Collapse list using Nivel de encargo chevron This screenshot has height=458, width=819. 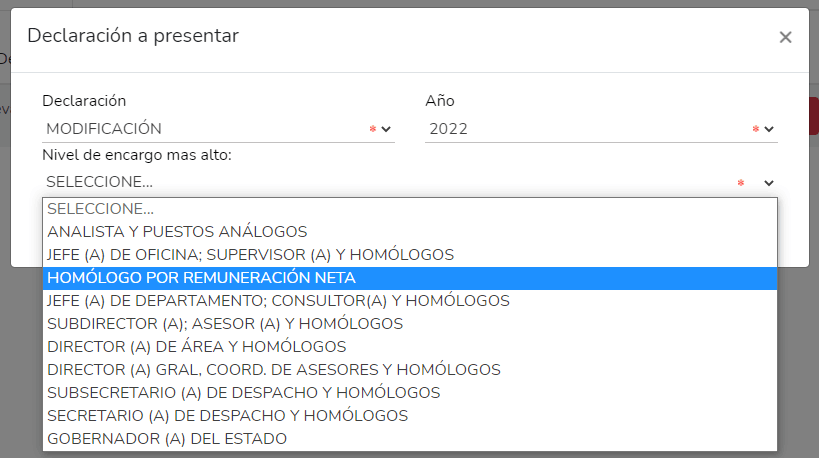[769, 183]
